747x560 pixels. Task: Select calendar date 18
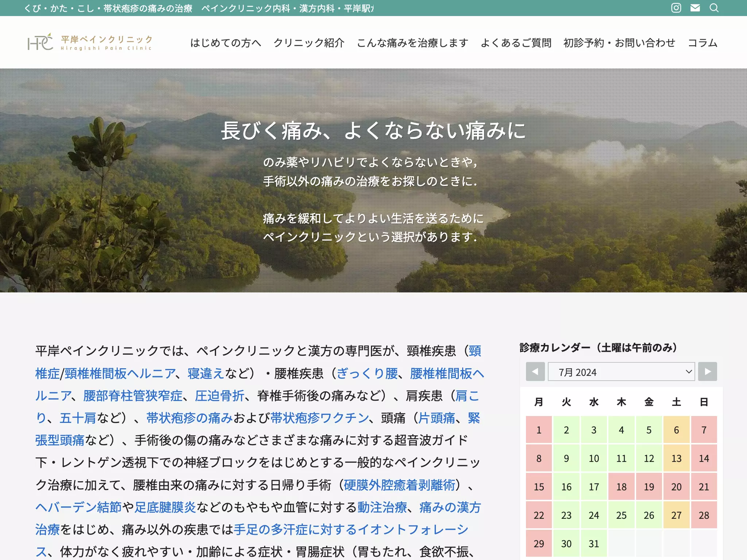(x=621, y=487)
